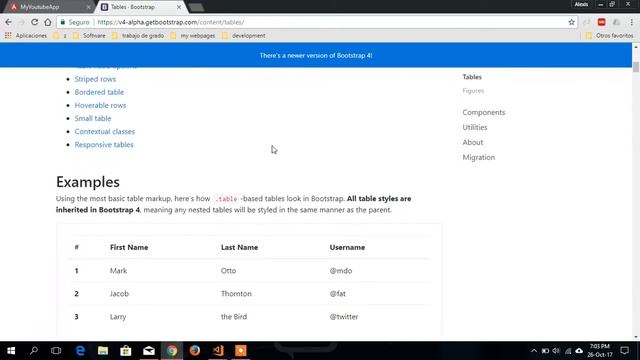640x360 pixels.
Task: Click the Examples heading
Action: [x=88, y=182]
